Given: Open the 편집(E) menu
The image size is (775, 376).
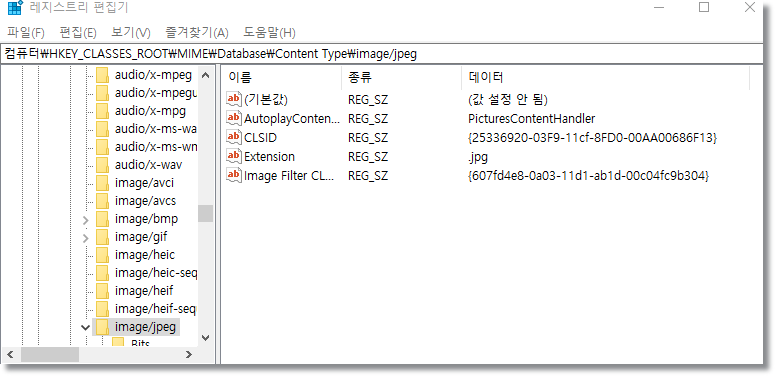Looking at the screenshot, I should point(78,33).
